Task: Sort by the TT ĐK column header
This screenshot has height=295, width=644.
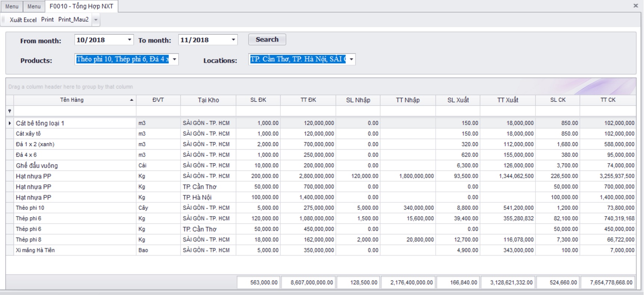Action: coord(308,100)
